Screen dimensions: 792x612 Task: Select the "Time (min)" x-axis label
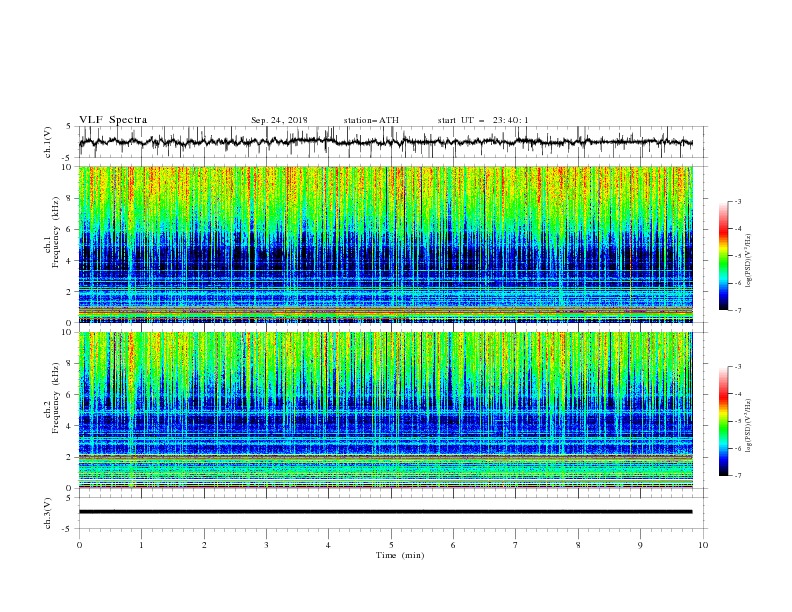(400, 555)
